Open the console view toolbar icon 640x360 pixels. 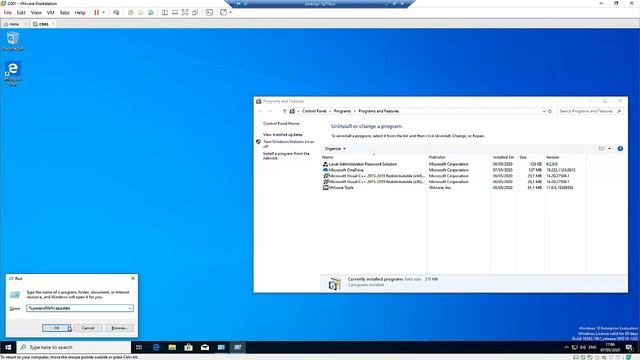click(x=209, y=13)
